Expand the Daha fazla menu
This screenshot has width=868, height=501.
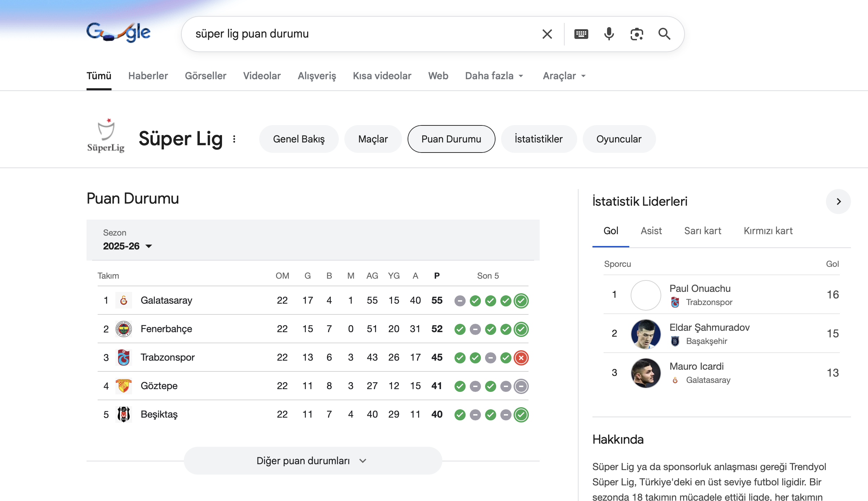[x=494, y=76]
